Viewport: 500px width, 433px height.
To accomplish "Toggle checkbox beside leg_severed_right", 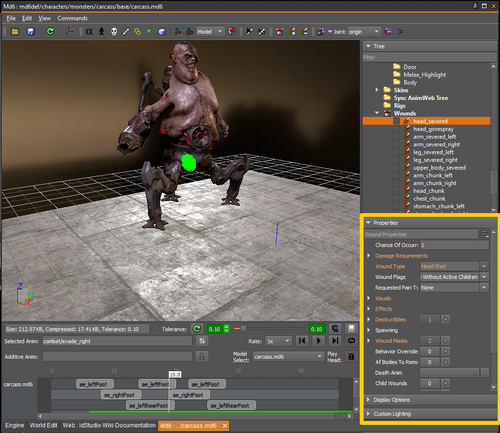I will pos(396,160).
